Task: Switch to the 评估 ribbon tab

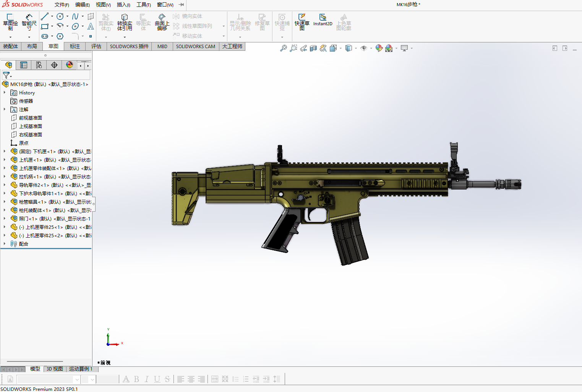Action: coord(96,46)
